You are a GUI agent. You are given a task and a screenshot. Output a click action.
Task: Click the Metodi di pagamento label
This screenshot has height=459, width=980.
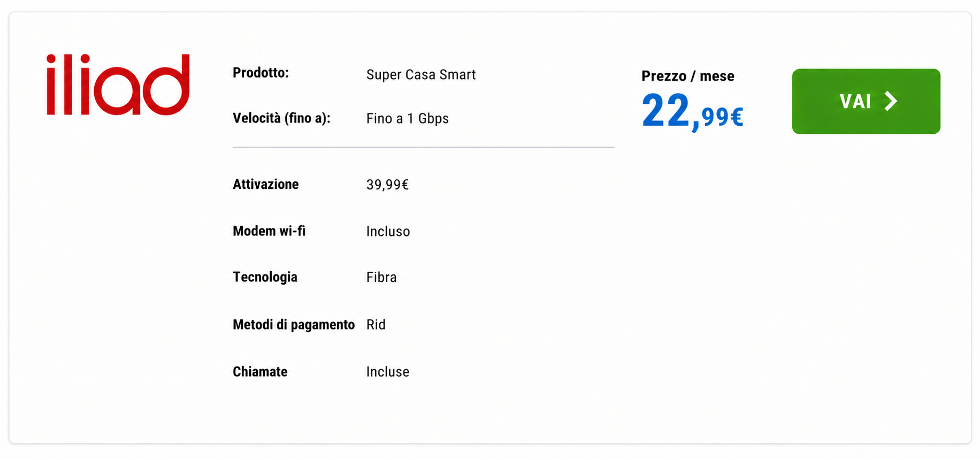tap(294, 325)
